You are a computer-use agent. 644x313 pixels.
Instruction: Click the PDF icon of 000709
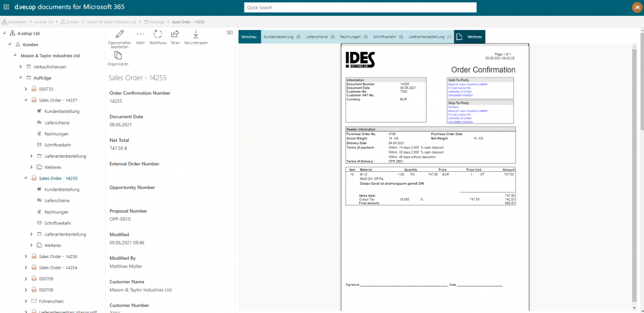click(x=34, y=279)
